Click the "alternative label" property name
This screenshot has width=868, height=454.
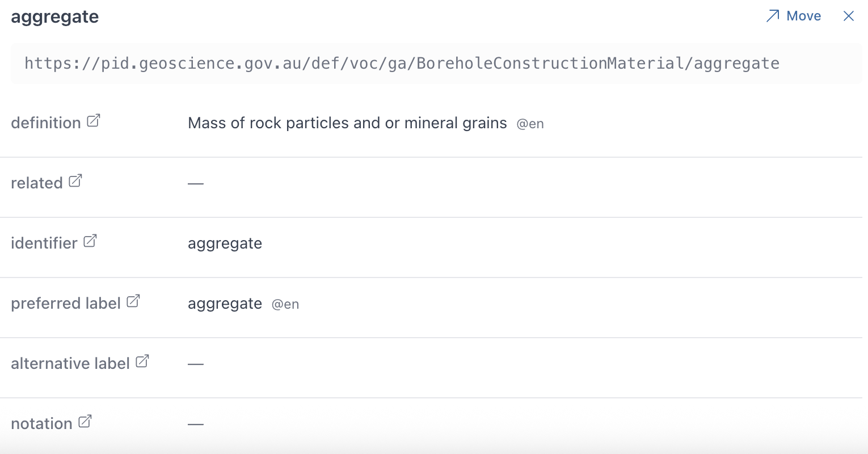[70, 364]
